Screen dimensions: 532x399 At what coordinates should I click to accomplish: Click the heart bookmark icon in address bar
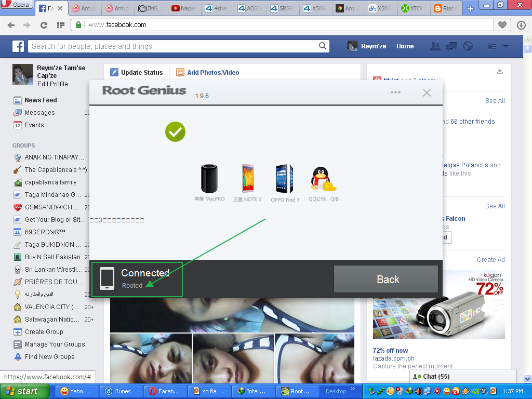[502, 25]
